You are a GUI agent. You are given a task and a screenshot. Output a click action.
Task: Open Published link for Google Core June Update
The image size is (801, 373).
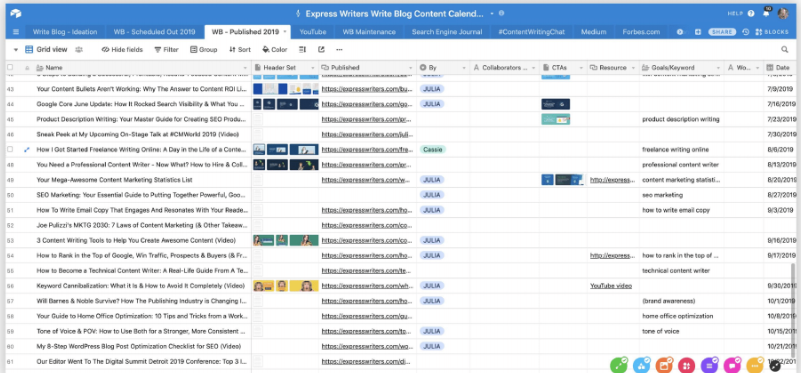point(367,104)
